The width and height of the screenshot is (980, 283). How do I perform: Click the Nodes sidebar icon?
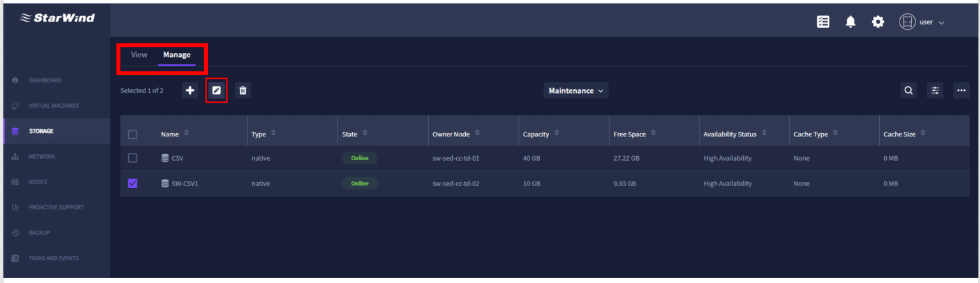(x=15, y=182)
